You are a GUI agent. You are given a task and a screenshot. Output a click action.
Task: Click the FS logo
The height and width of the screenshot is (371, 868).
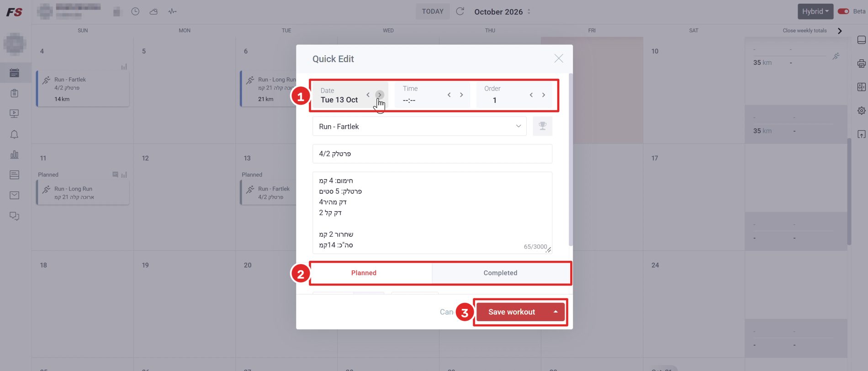14,12
